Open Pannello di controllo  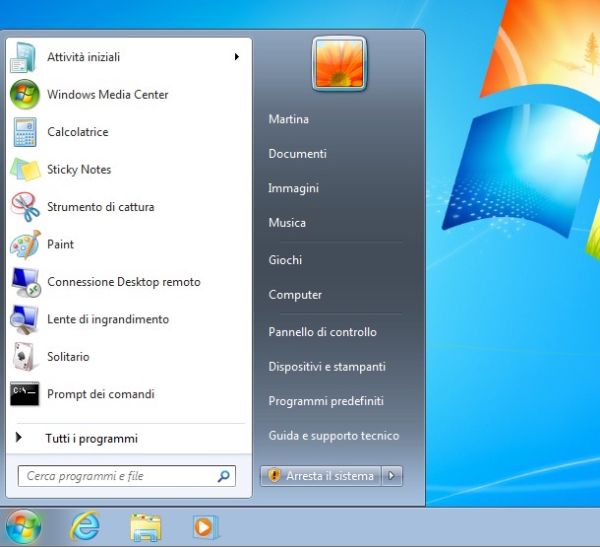(x=322, y=332)
